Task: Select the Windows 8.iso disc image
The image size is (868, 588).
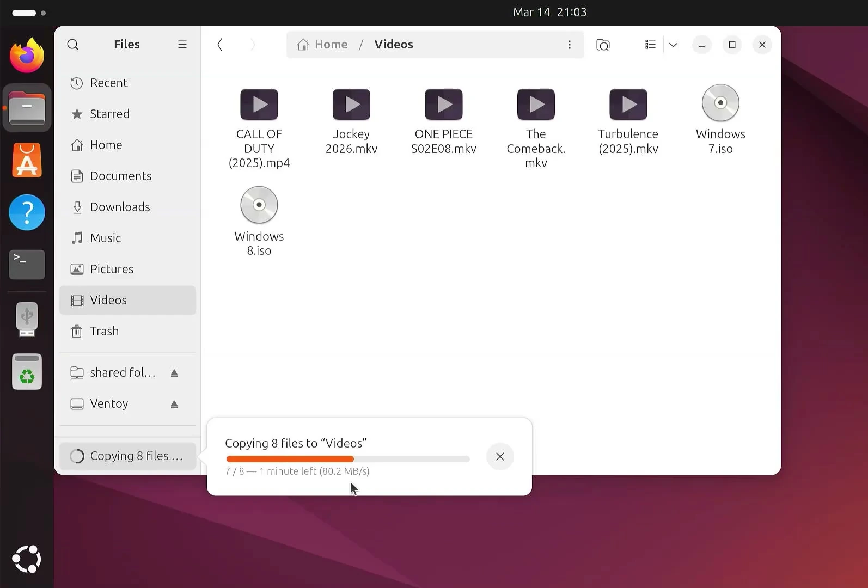Action: 259,222
